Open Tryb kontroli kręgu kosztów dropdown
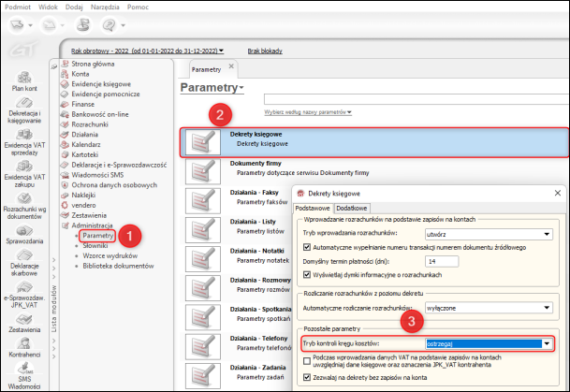The width and height of the screenshot is (570, 392). (489, 343)
